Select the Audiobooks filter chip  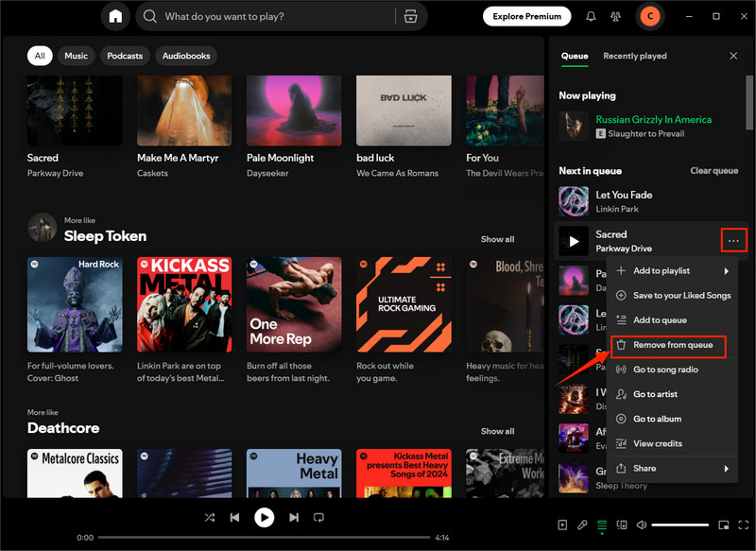tap(186, 56)
